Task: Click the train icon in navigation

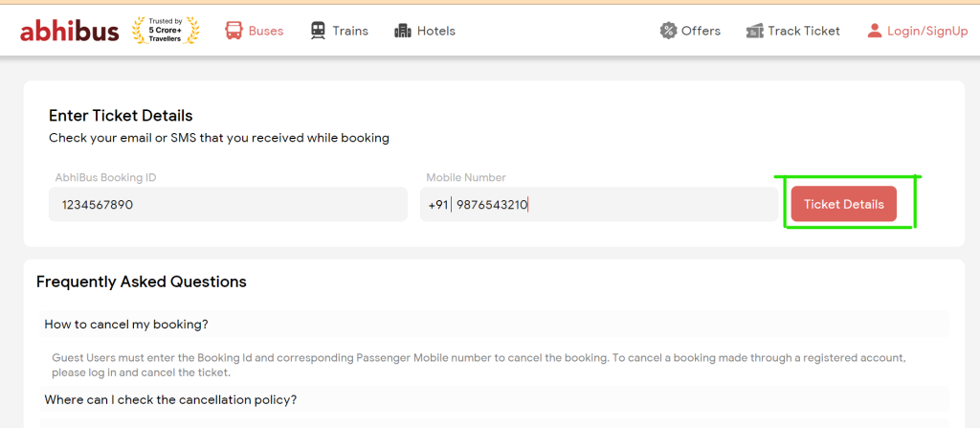Action: (318, 31)
